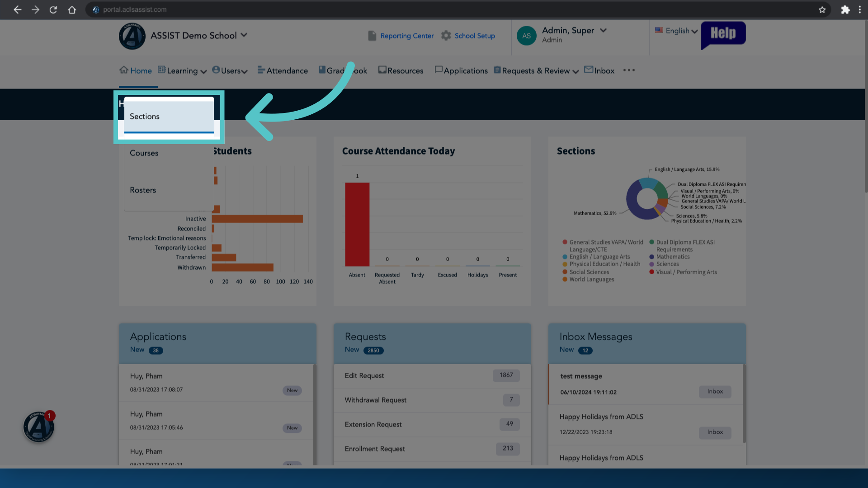Click Inbox button on test message
The width and height of the screenshot is (868, 488).
pyautogui.click(x=715, y=392)
